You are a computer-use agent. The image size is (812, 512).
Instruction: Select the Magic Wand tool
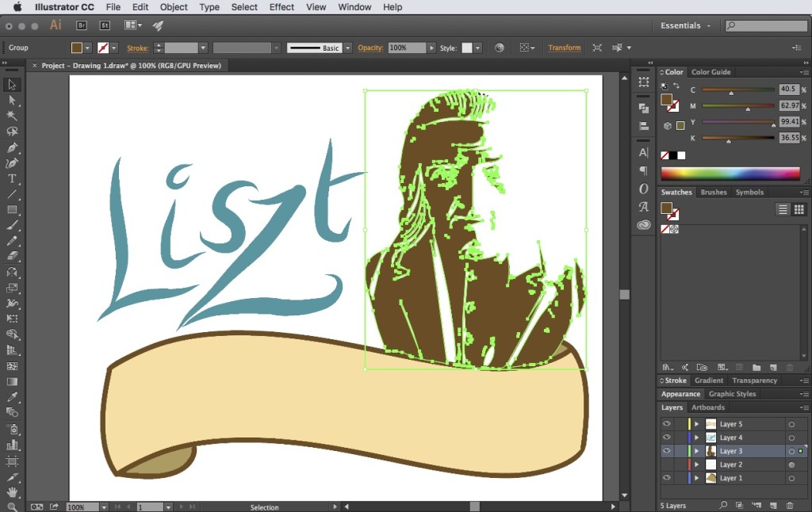(12, 116)
